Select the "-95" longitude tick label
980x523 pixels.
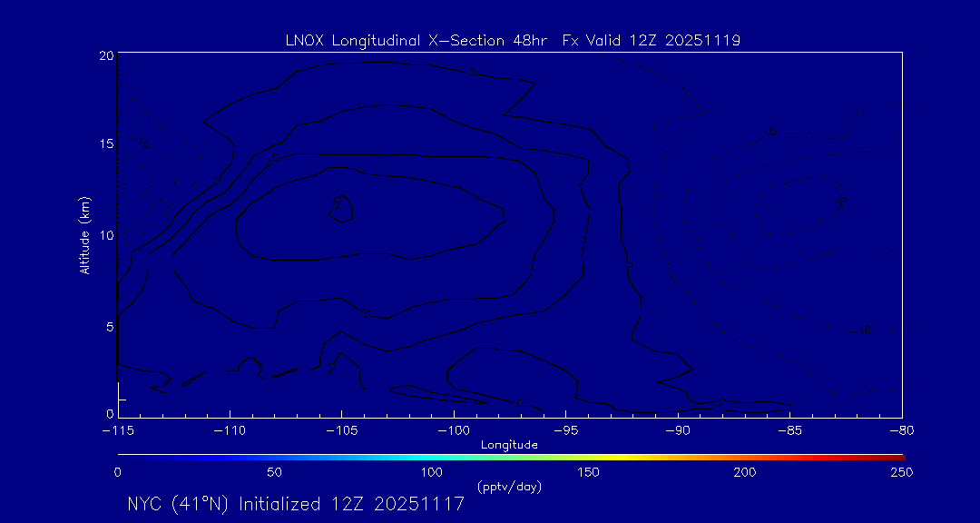point(565,431)
